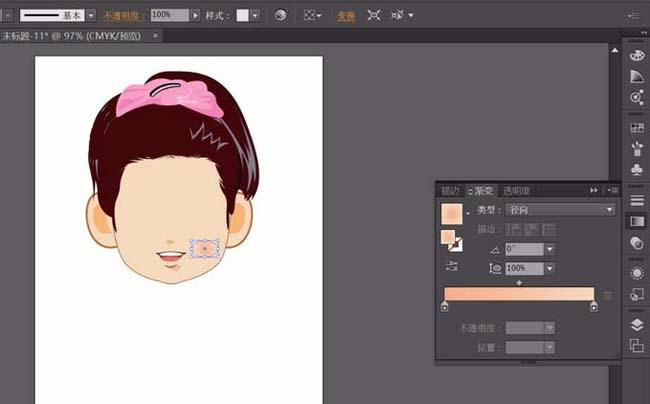Image resolution: width=650 pixels, height=404 pixels.
Task: Open the Artboards panel icon
Action: pos(636,346)
